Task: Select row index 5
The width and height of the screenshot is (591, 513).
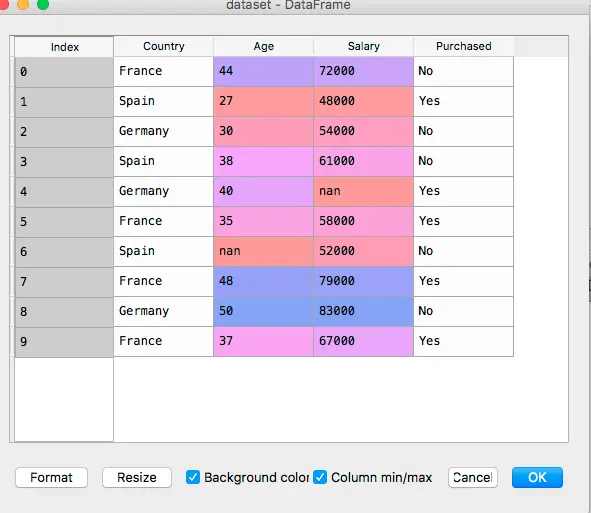Action: point(64,222)
